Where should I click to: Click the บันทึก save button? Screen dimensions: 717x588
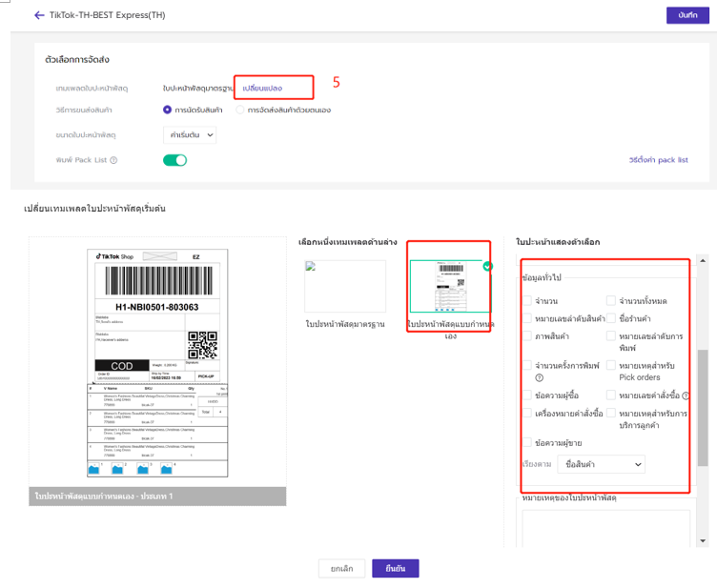click(x=687, y=15)
